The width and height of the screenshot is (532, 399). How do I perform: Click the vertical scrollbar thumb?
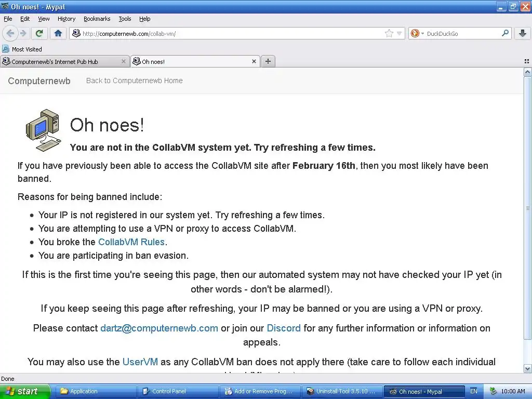[528, 208]
